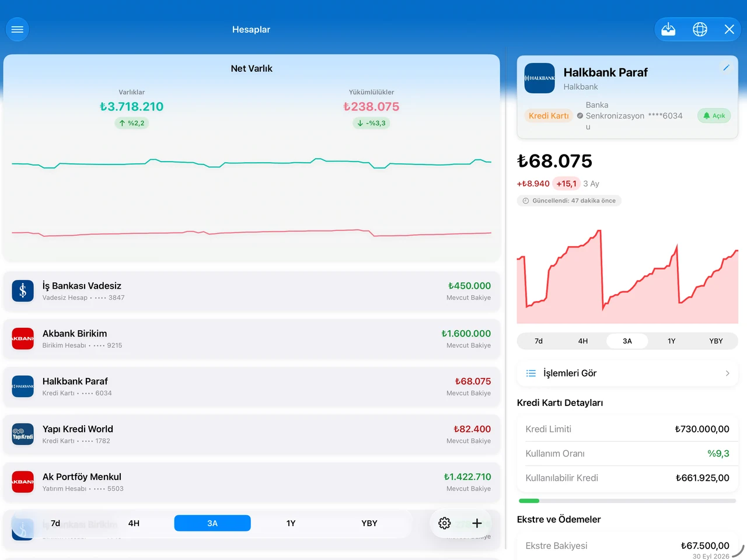Click the Kullanım Oranı %9,3 value
Screen dimensions: 747x560
click(x=718, y=453)
